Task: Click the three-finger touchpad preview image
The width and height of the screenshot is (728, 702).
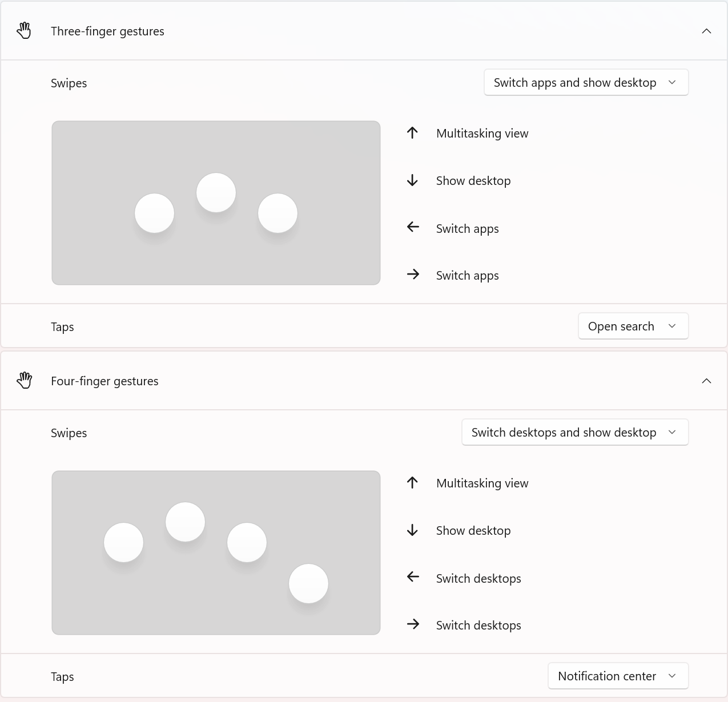Action: [216, 203]
